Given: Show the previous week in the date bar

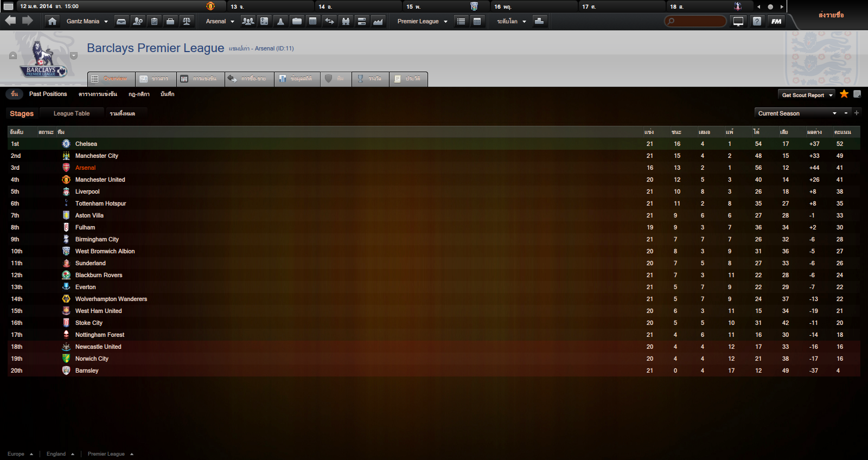Looking at the screenshot, I should pos(758,7).
